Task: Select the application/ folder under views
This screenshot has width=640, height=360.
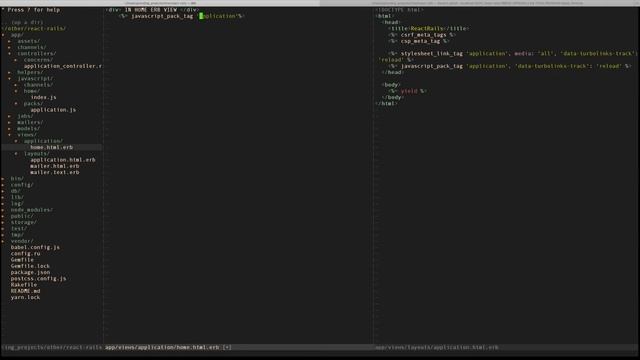Action: 43,141
